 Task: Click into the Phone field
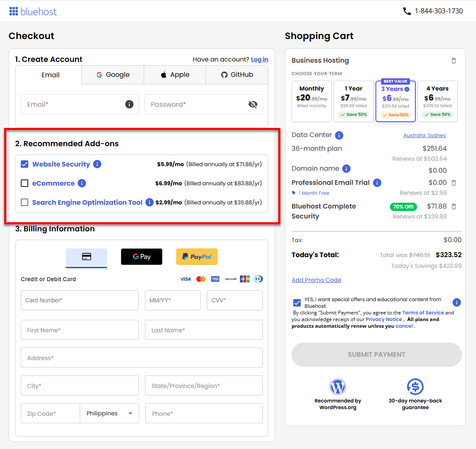click(204, 413)
